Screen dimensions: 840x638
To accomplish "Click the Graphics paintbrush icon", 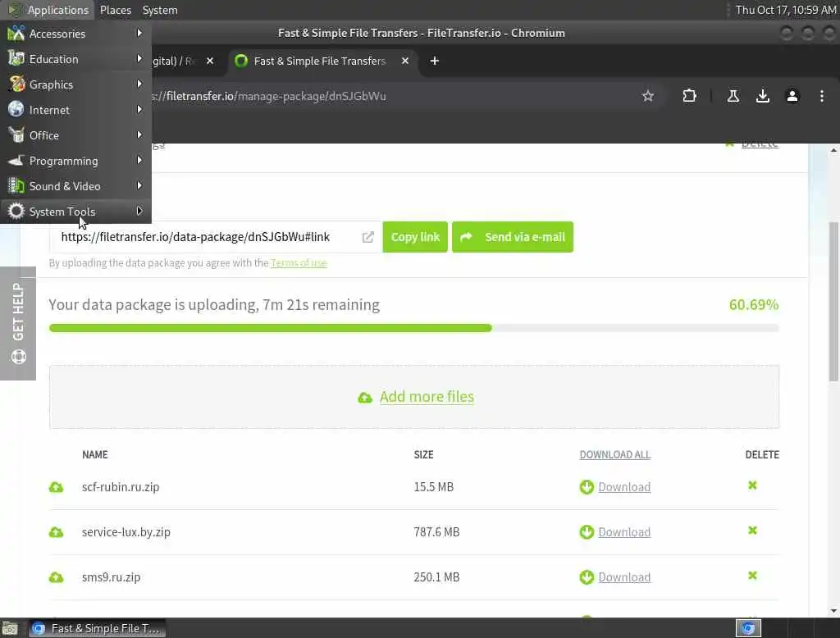I will pos(16,84).
